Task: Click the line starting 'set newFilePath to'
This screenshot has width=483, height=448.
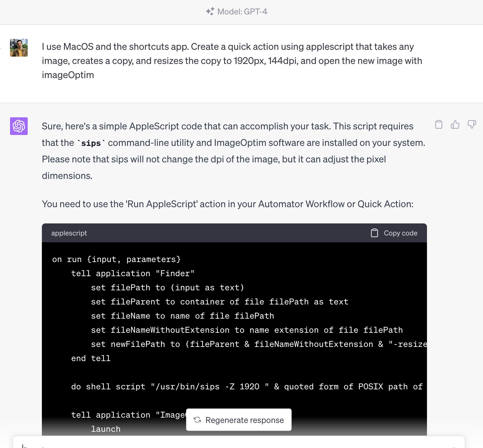Action: click(259, 344)
